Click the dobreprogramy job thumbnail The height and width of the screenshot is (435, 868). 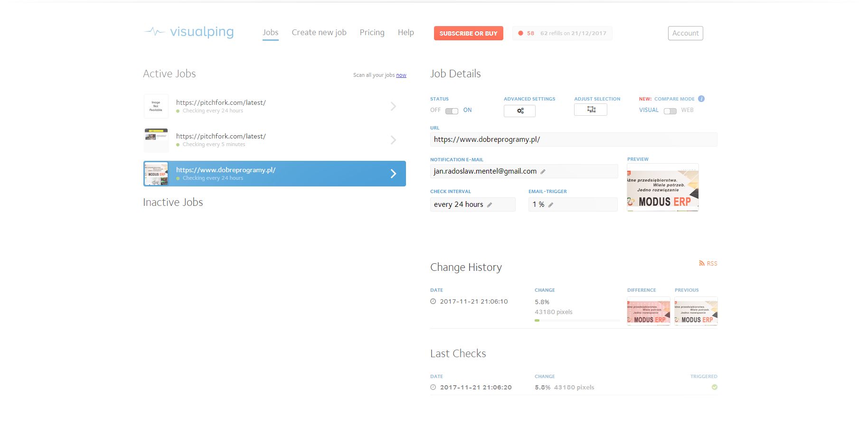[x=156, y=174]
